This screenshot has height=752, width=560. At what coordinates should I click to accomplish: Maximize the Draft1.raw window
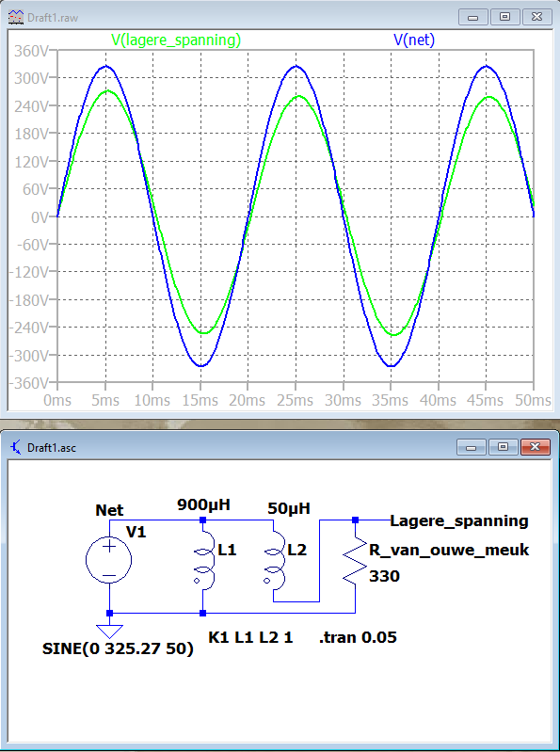(x=504, y=17)
